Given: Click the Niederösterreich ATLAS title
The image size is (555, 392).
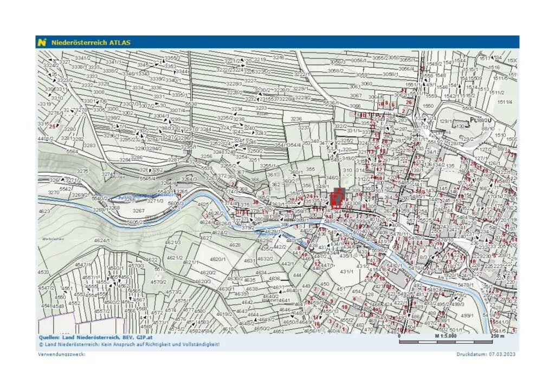Looking at the screenshot, I should (x=91, y=43).
